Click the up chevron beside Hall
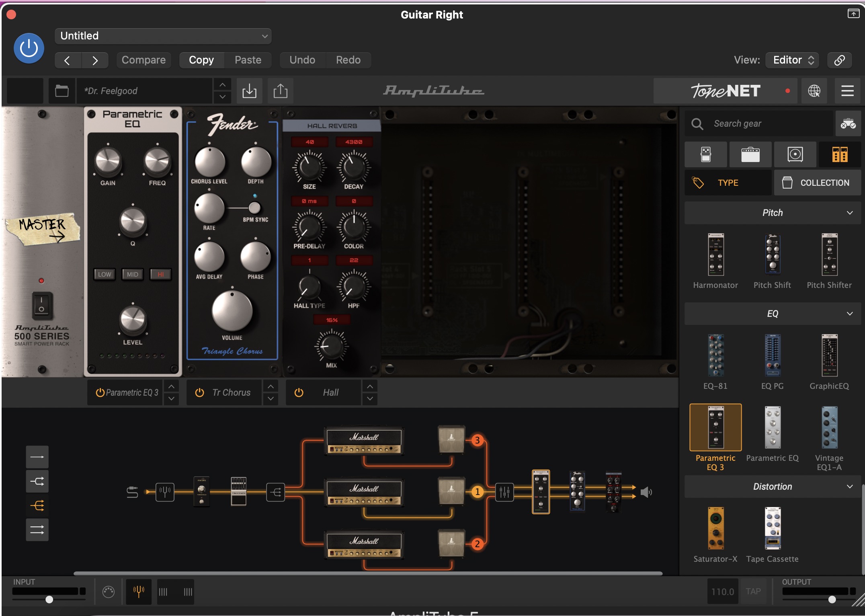This screenshot has width=865, height=616. [x=370, y=386]
